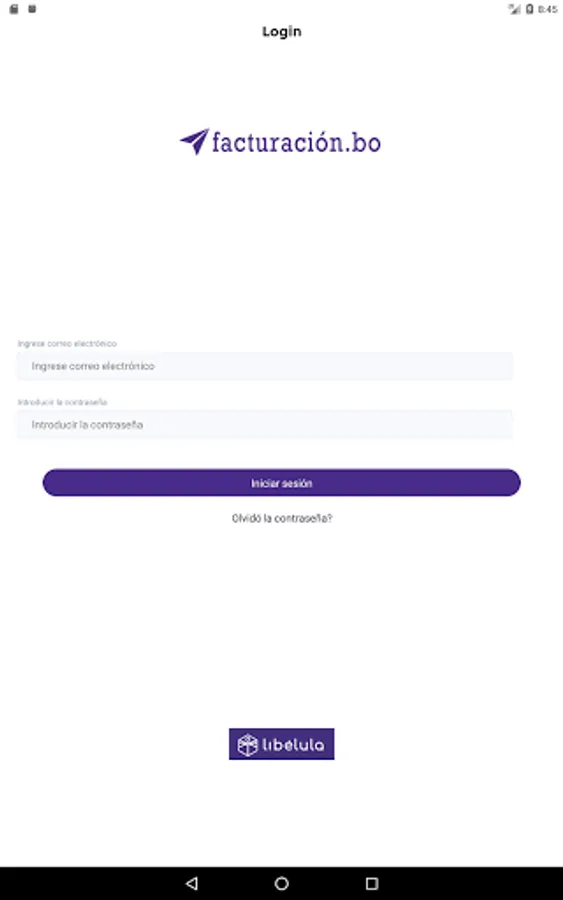563x900 pixels.
Task: Tap the second notification icon in status bar
Action: click(32, 9)
